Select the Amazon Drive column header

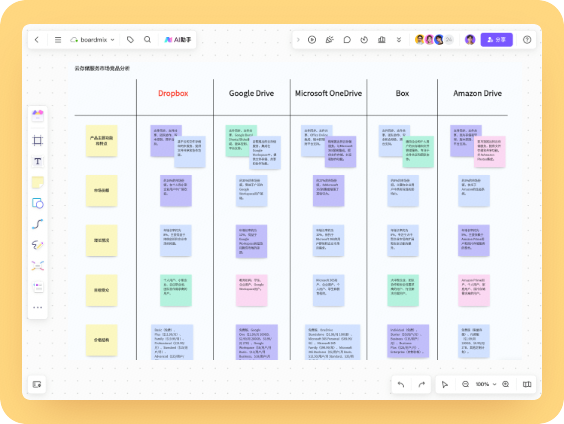point(477,94)
